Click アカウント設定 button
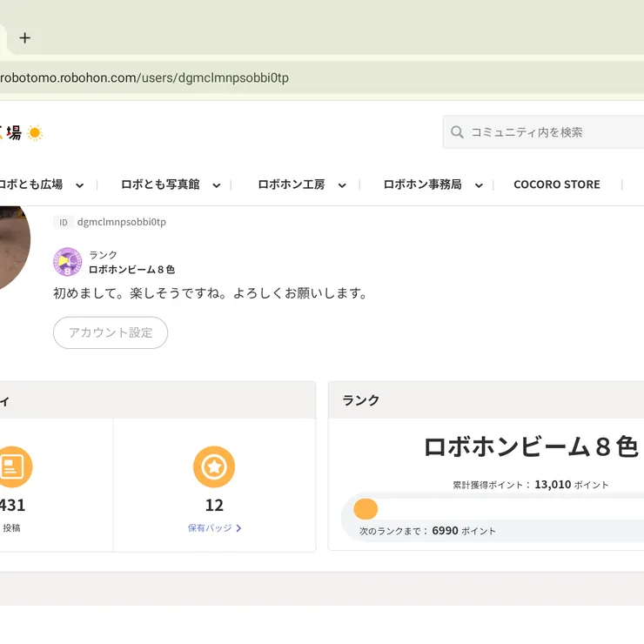 (111, 332)
